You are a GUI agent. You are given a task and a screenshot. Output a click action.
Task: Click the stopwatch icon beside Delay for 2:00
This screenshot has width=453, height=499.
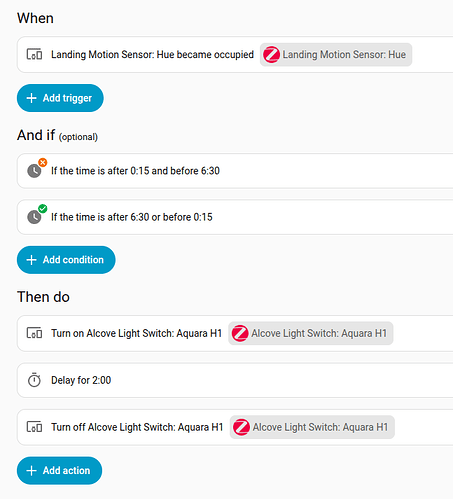point(34,380)
